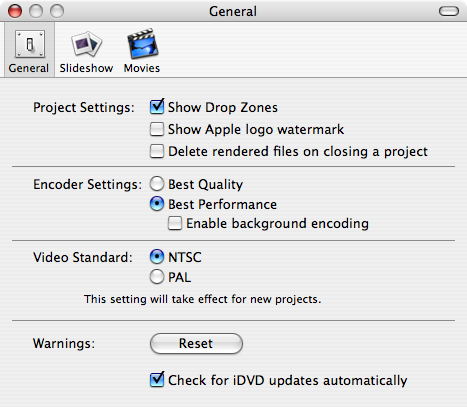Enable Show Apple logo watermark

[157, 129]
